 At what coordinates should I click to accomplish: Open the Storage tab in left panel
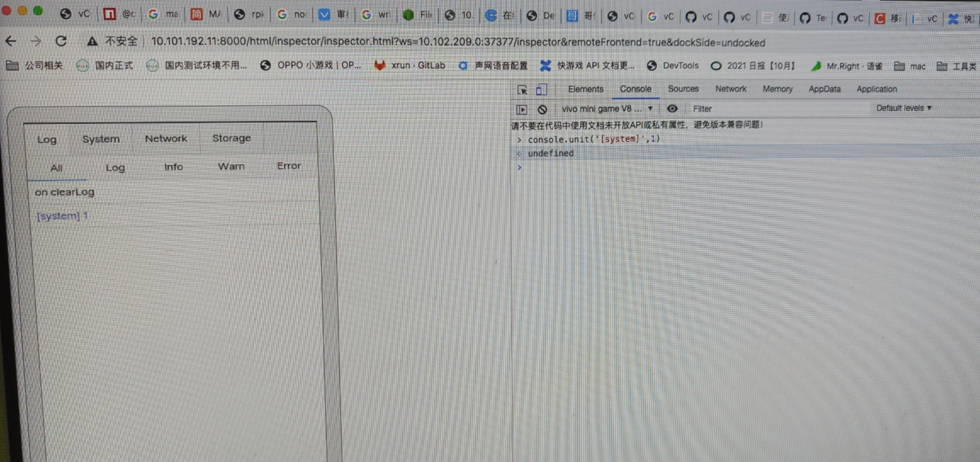click(x=232, y=138)
